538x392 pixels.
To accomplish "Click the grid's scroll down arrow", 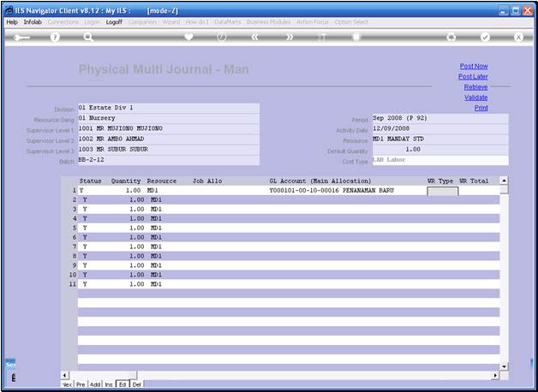I will tap(504, 366).
